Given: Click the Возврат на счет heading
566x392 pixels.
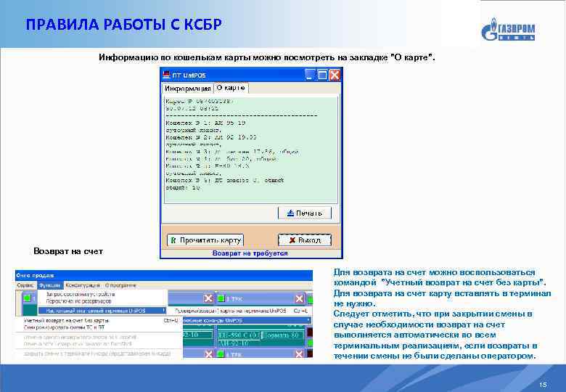Looking at the screenshot, I should point(68,251).
